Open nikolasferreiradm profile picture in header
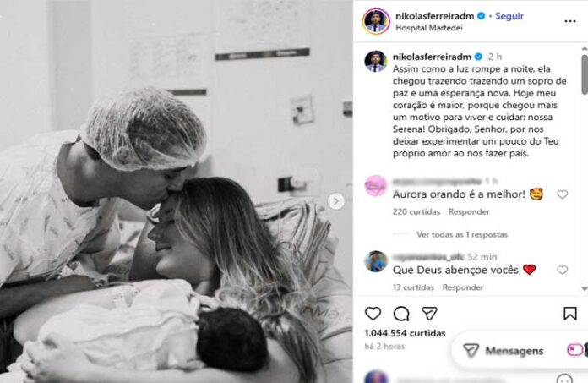Screen dimensions: 588x383 click(x=376, y=21)
